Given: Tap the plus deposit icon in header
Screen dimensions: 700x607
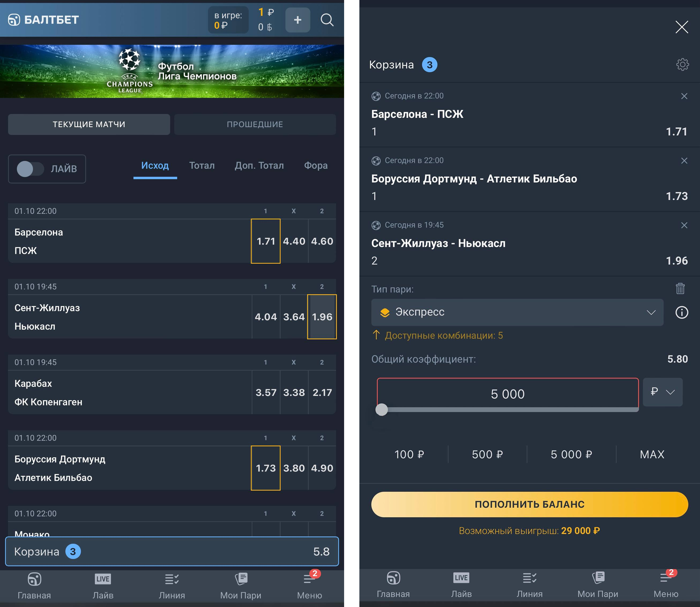Looking at the screenshot, I should tap(297, 20).
